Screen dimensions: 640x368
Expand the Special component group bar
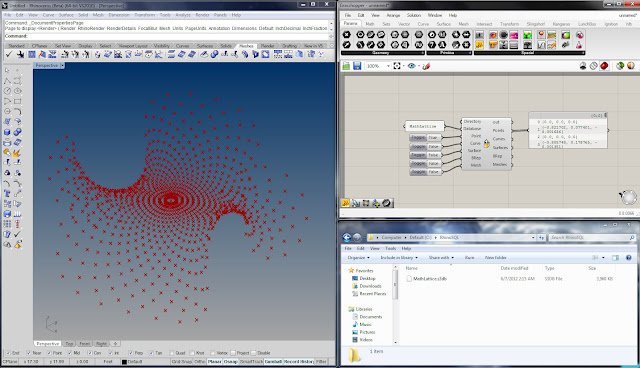(529, 53)
